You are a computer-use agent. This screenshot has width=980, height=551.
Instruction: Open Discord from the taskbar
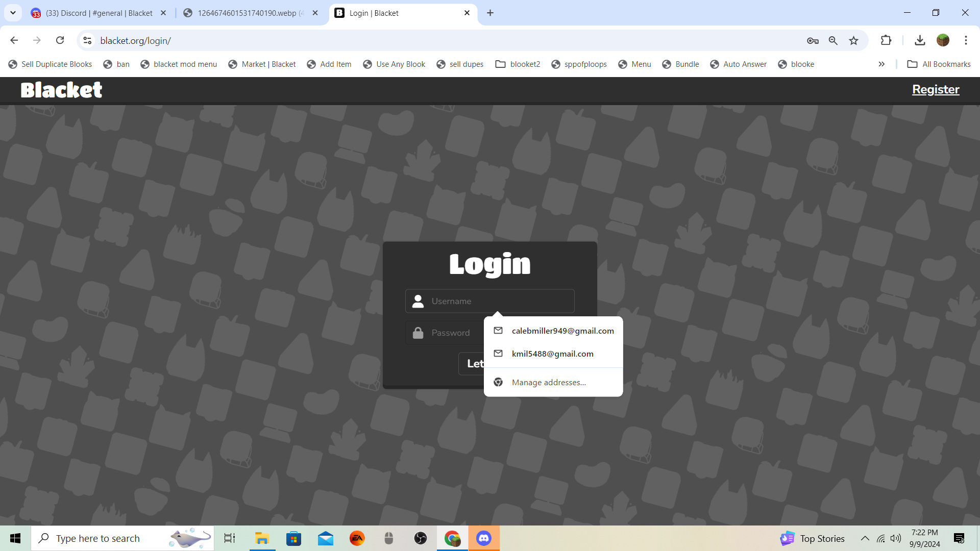(483, 538)
